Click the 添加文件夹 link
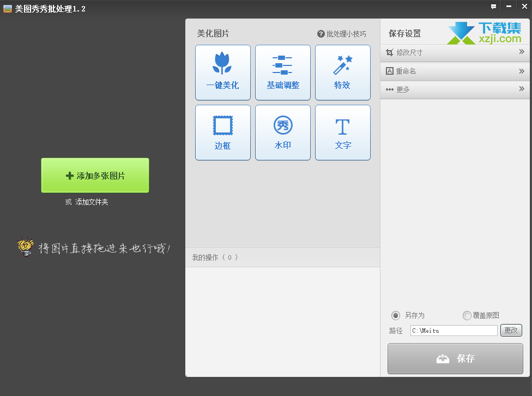This screenshot has height=396, width=532. tap(92, 202)
